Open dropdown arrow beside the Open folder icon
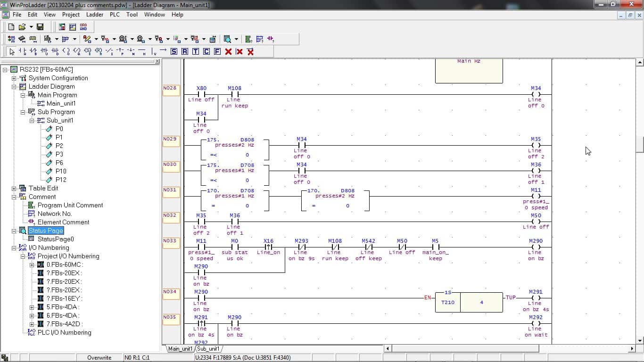The height and width of the screenshot is (362, 644). [31, 27]
